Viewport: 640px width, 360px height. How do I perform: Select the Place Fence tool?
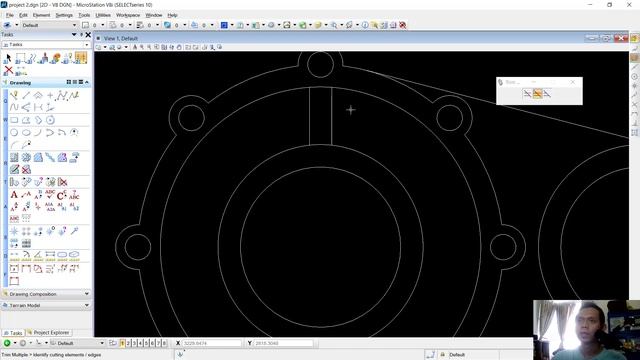pyautogui.click(x=20, y=58)
